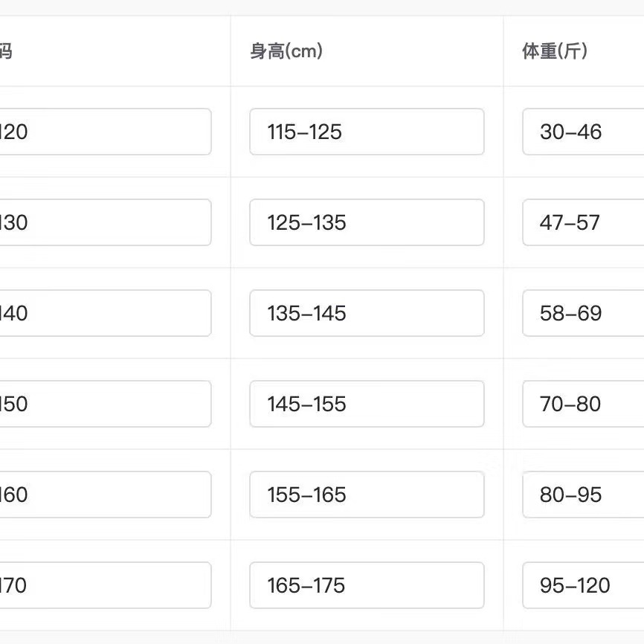Select the size field for 130
The image size is (644, 644).
(104, 222)
